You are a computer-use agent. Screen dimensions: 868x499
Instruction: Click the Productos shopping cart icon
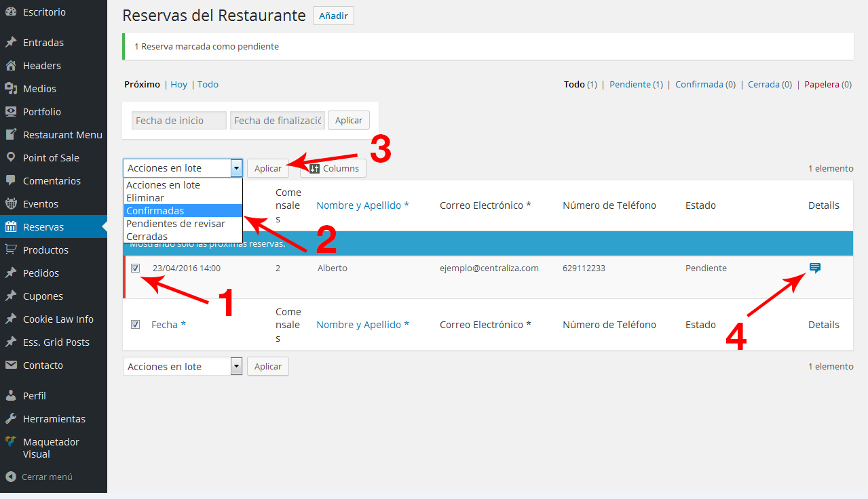coord(11,250)
